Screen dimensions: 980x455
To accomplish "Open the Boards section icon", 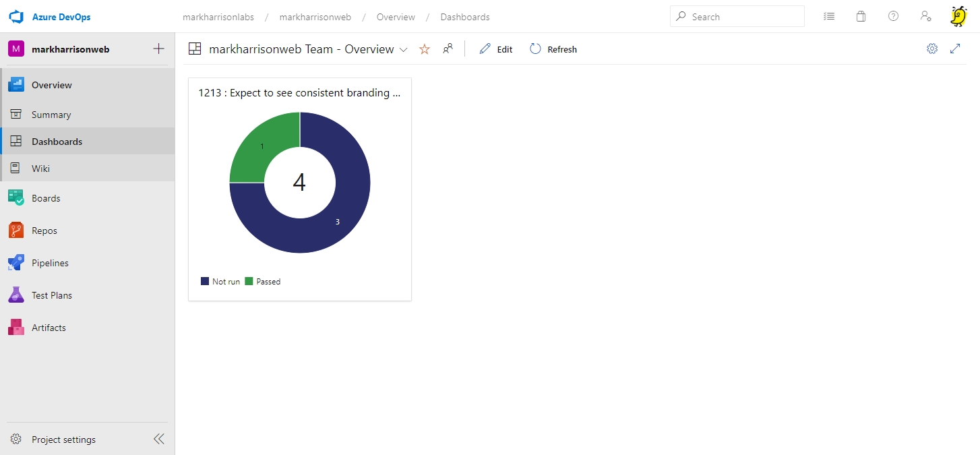I will (x=16, y=198).
